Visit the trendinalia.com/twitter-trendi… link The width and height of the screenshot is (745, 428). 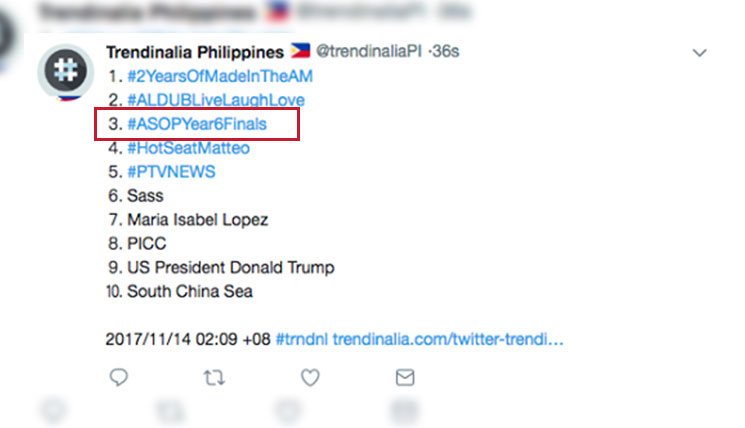coord(448,340)
